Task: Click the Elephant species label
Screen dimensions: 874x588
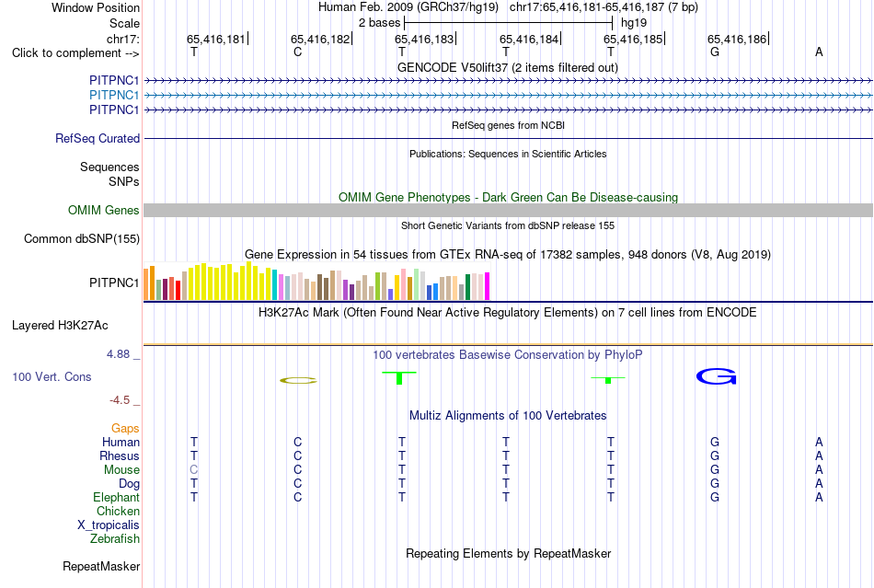Action: [116, 497]
